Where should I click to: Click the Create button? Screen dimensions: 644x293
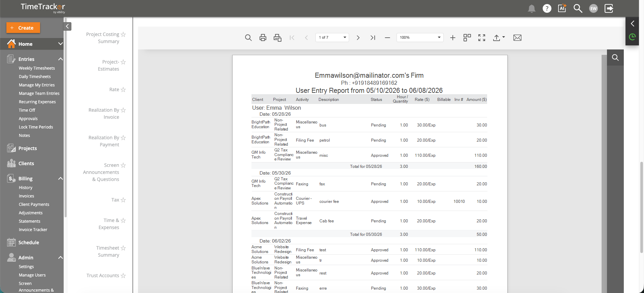[23, 28]
